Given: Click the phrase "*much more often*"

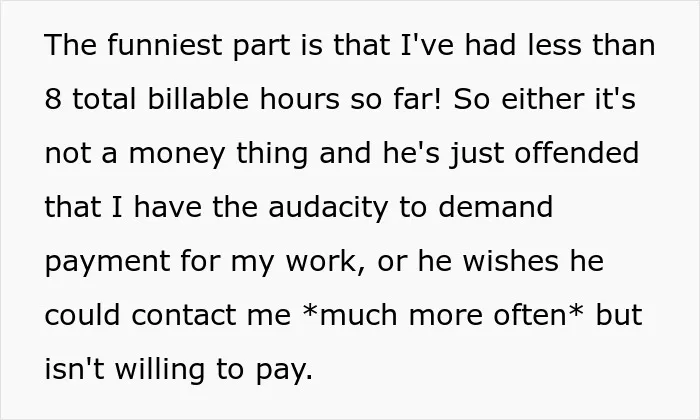Looking at the screenshot, I should pyautogui.click(x=443, y=315).
